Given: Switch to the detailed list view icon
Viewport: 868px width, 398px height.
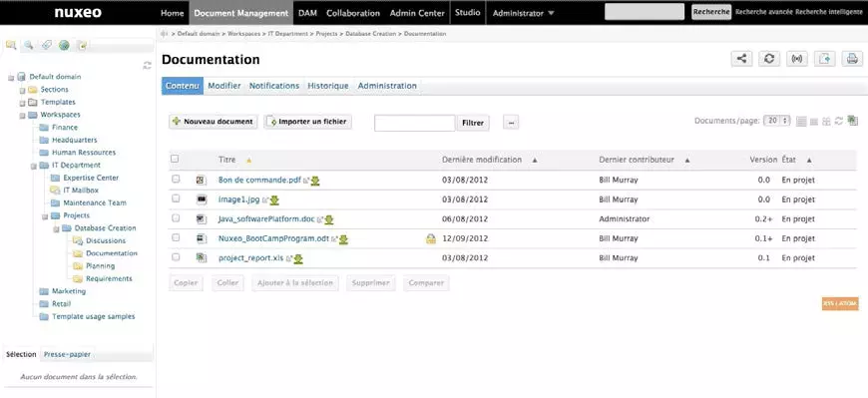Looking at the screenshot, I should pos(801,122).
